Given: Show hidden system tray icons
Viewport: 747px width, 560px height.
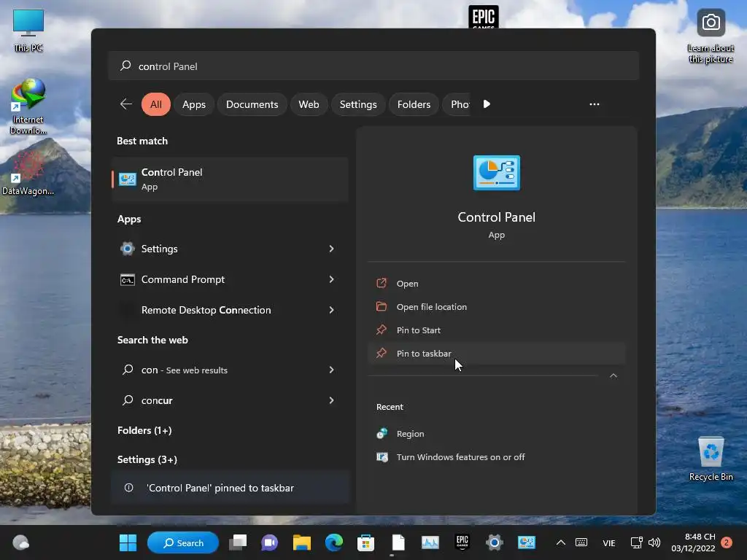Looking at the screenshot, I should click(x=561, y=542).
